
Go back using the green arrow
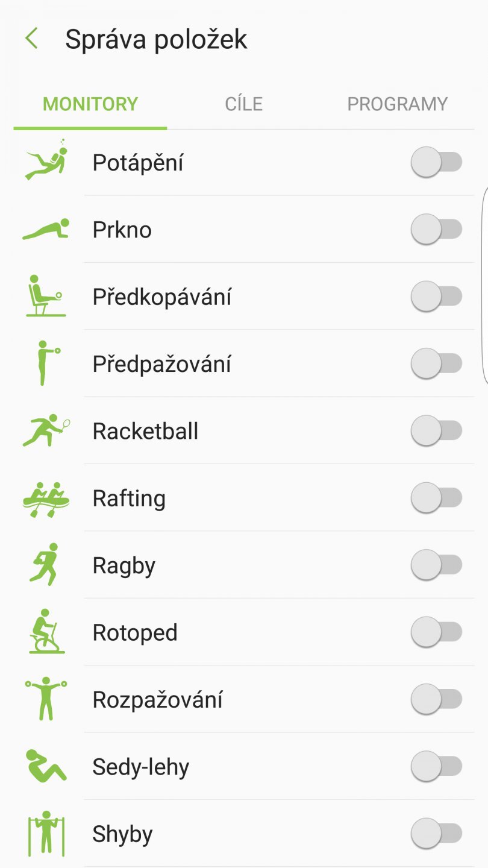click(x=31, y=39)
